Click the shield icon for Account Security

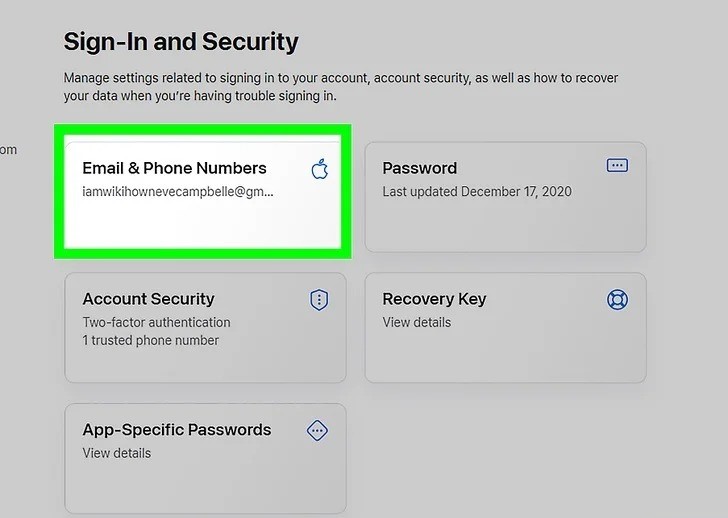pyautogui.click(x=319, y=299)
